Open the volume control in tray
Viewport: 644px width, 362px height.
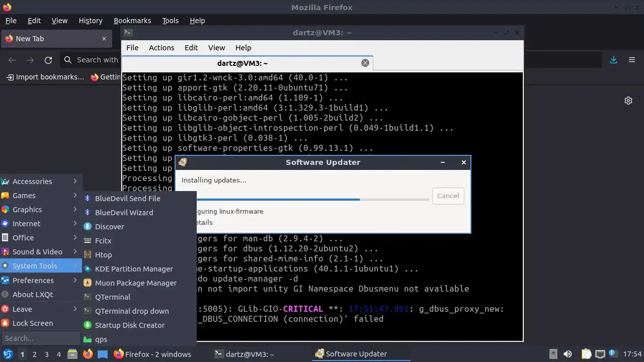coord(568,354)
